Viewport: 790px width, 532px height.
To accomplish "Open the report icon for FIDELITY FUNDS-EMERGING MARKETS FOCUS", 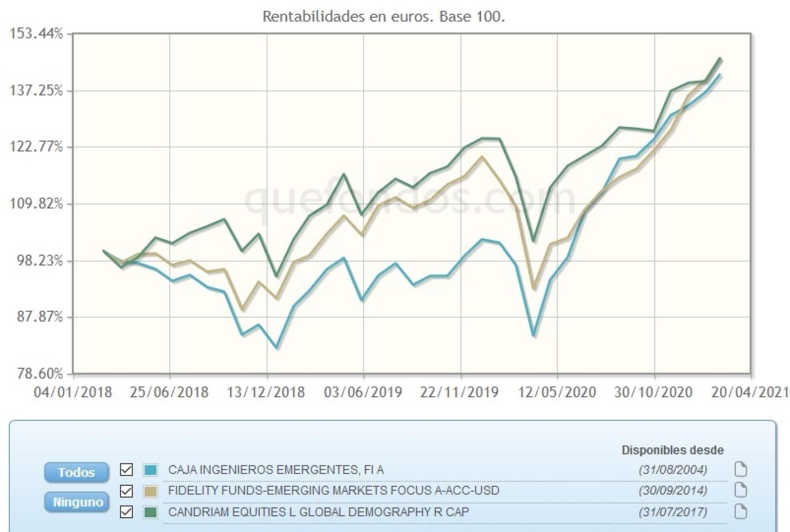I will pyautogui.click(x=741, y=489).
